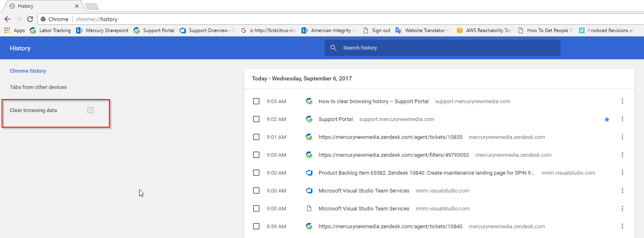Open three-dot menu for Product Backlog Item 65582

[622, 173]
